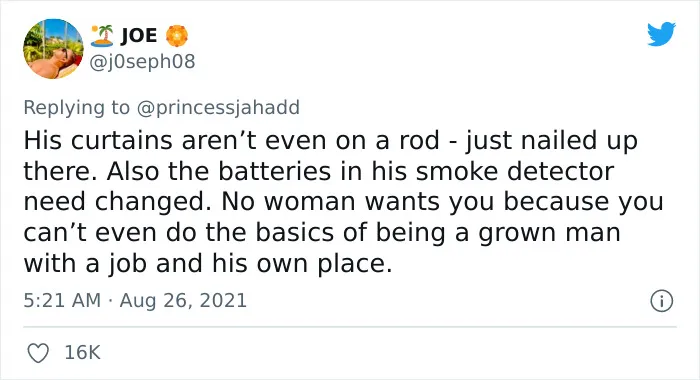Click the word 'batteries' in the tweet
This screenshot has height=380, width=700.
click(276, 171)
